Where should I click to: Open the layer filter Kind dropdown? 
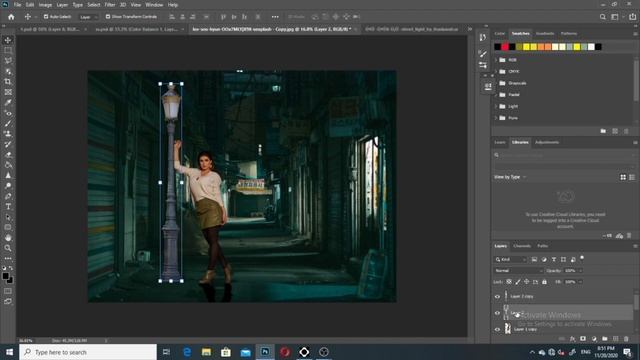pos(511,260)
